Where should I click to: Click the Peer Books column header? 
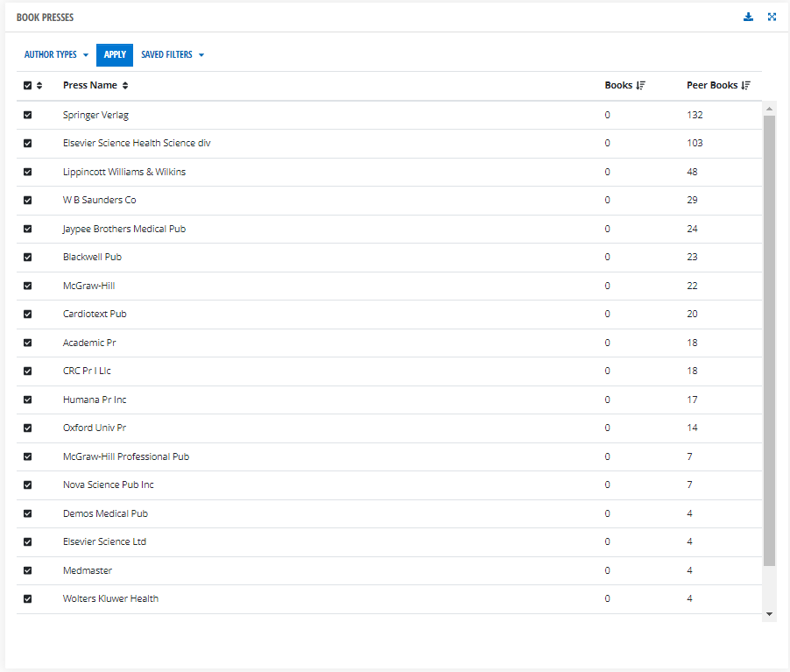click(x=712, y=85)
